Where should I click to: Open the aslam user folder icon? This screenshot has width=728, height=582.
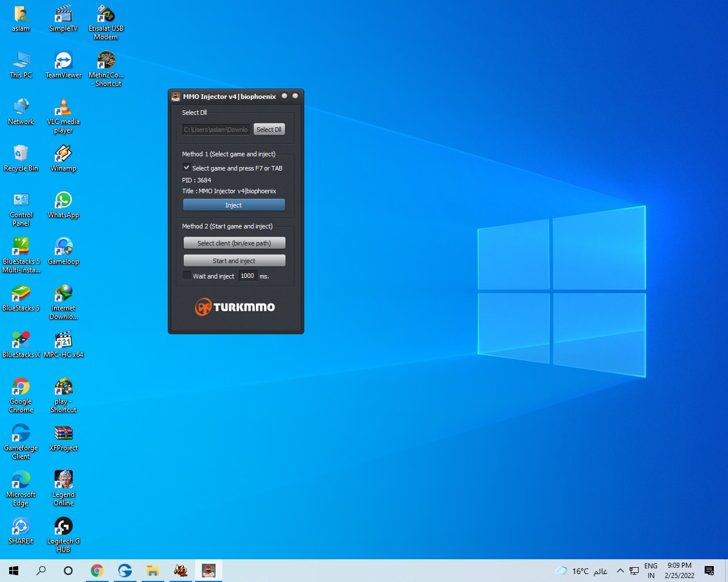21,18
